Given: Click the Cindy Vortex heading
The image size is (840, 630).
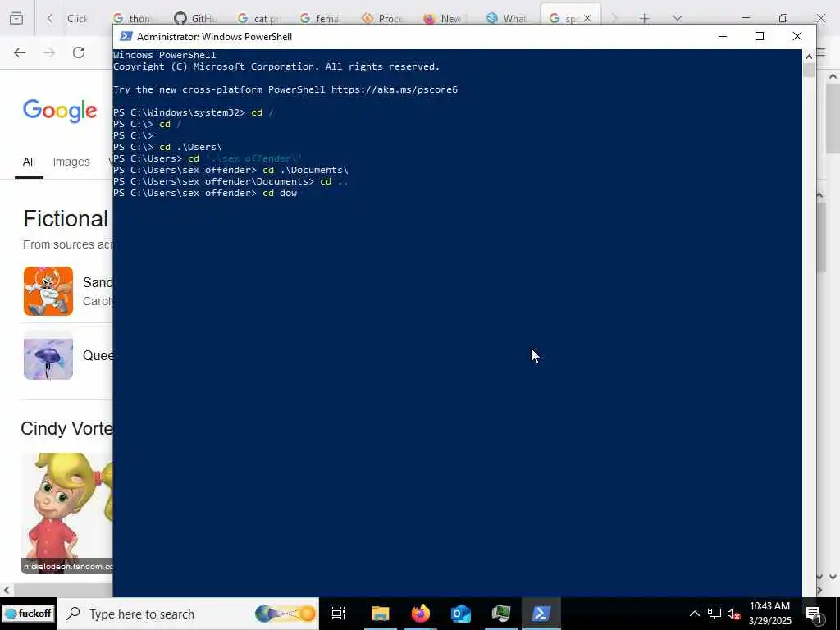Looking at the screenshot, I should point(67,428).
